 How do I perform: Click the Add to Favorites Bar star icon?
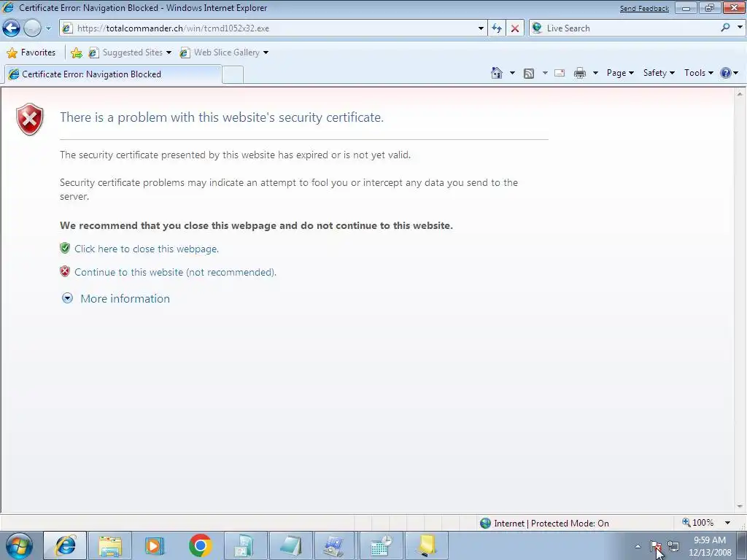pos(76,52)
